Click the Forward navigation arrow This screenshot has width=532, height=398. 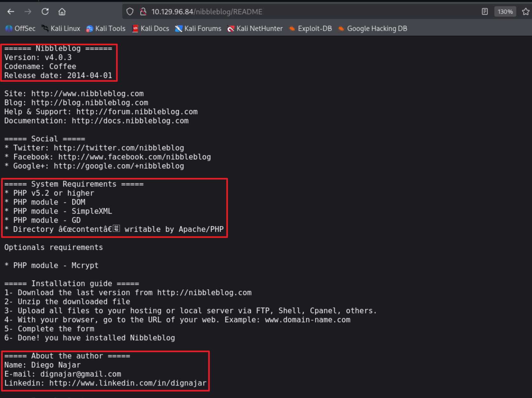(28, 12)
